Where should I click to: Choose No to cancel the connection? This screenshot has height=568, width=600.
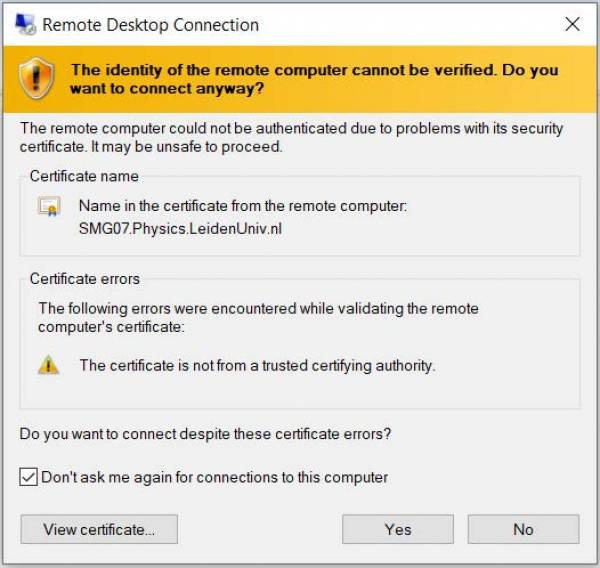point(523,529)
